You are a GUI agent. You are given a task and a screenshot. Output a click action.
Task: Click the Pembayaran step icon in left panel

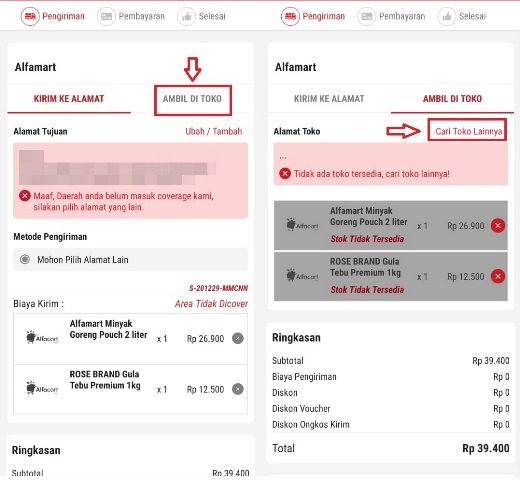coord(106,16)
